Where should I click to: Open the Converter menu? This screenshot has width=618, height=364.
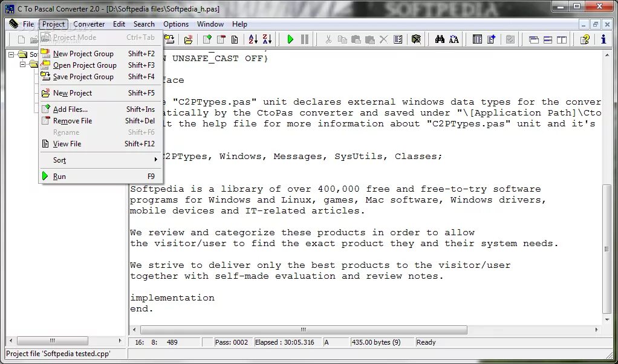89,24
